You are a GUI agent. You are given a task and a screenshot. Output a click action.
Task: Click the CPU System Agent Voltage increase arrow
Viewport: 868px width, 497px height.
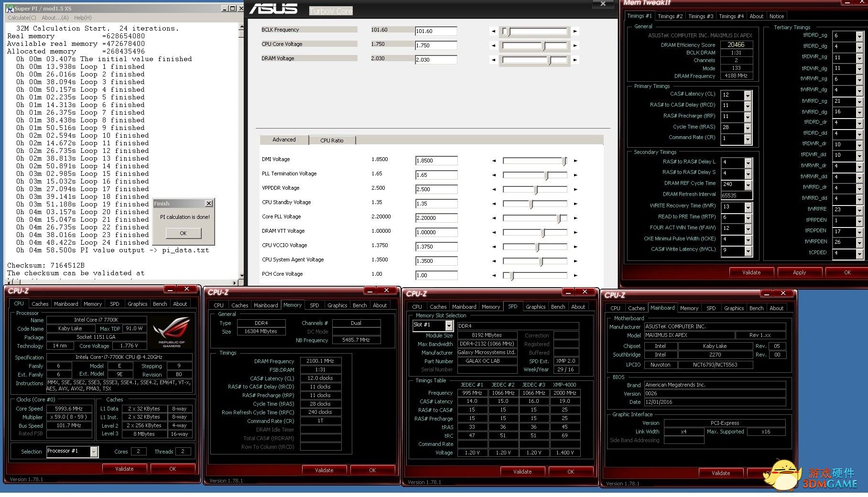575,261
